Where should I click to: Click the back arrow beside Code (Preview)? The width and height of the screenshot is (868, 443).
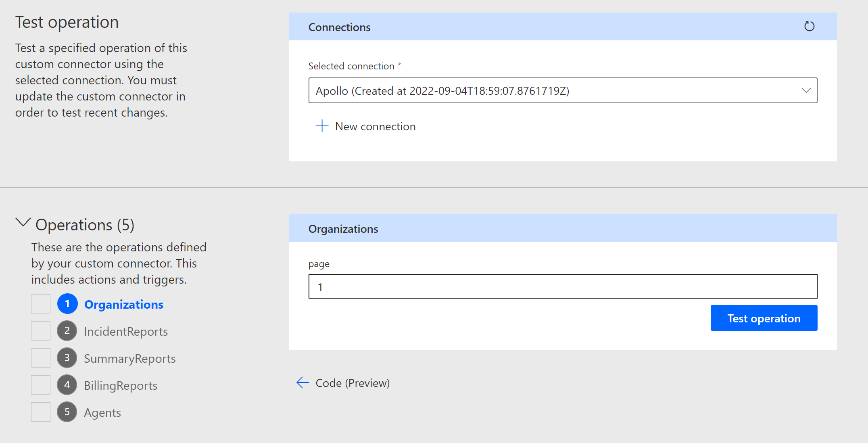tap(303, 382)
